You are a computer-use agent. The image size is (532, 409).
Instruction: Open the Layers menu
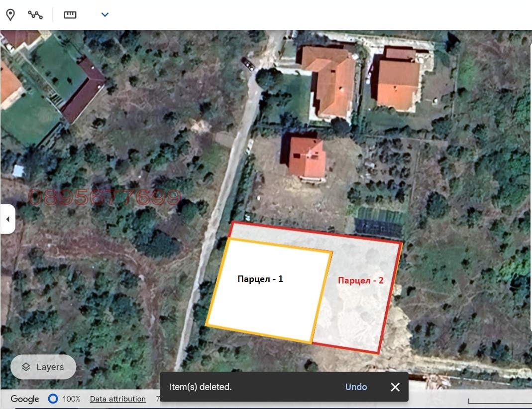coord(43,367)
